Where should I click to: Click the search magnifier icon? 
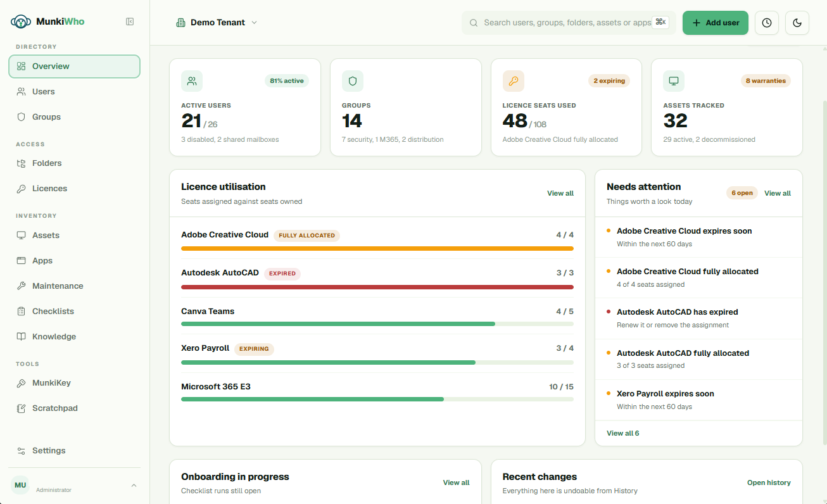click(x=474, y=23)
